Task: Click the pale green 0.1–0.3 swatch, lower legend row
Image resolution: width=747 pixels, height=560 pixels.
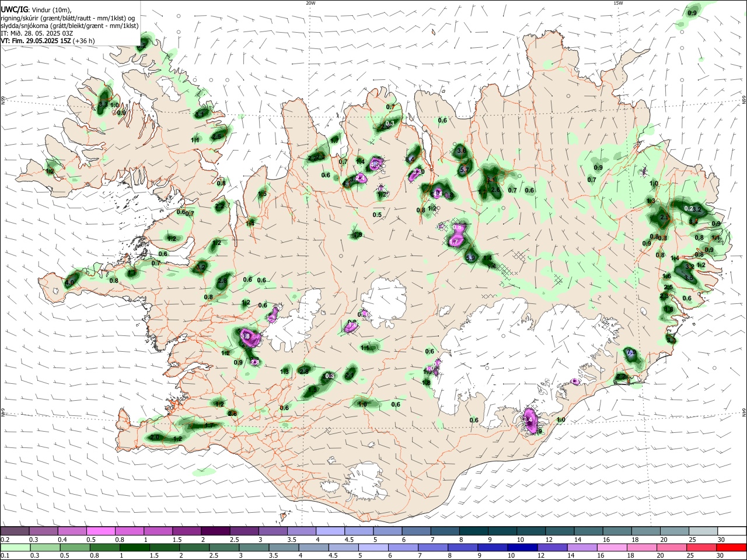Action: tap(16, 547)
